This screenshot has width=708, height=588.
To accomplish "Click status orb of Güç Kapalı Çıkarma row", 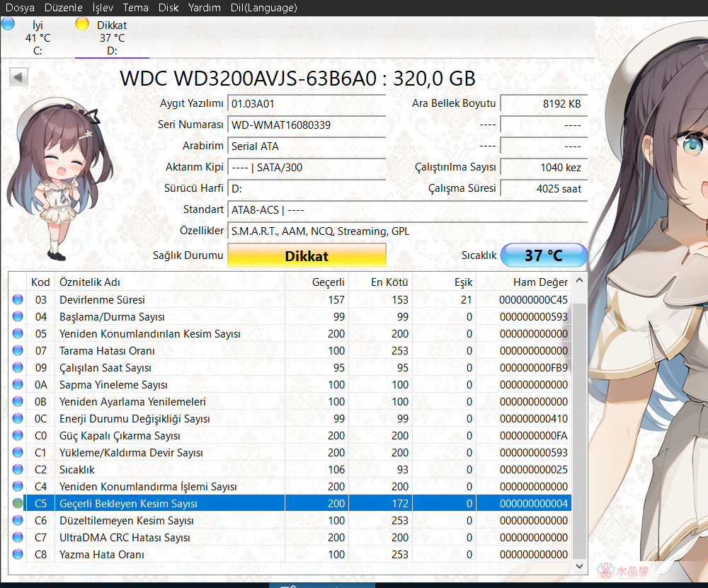I will (x=18, y=435).
